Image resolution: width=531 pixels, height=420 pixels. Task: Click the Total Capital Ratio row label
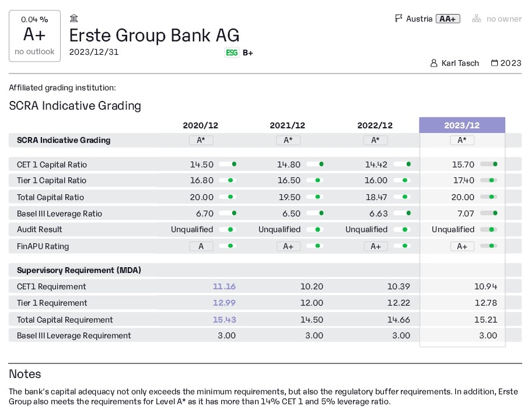[x=50, y=197]
